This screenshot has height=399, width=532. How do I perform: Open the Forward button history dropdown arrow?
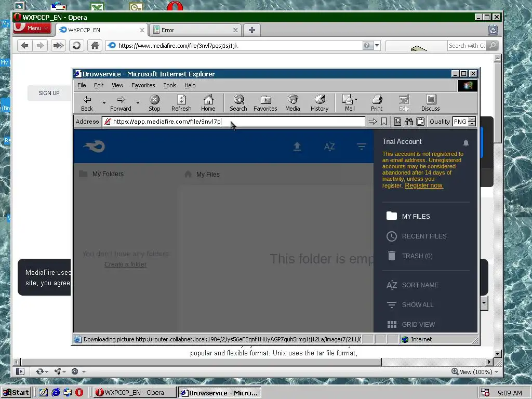[138, 103]
